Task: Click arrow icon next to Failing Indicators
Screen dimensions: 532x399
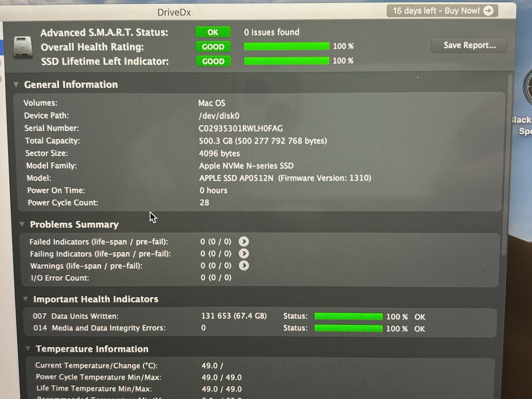Action: point(244,254)
